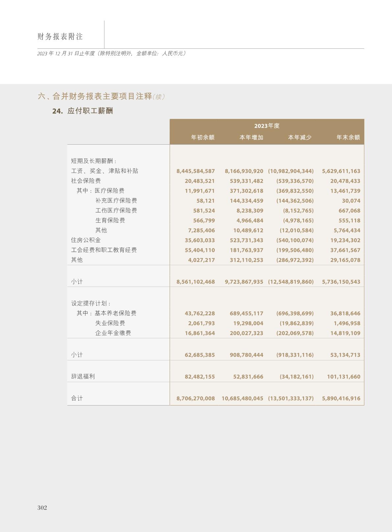The height and width of the screenshot is (532, 392).
Task: Click the opening balance value 8,445,584,587
Action: coord(196,171)
